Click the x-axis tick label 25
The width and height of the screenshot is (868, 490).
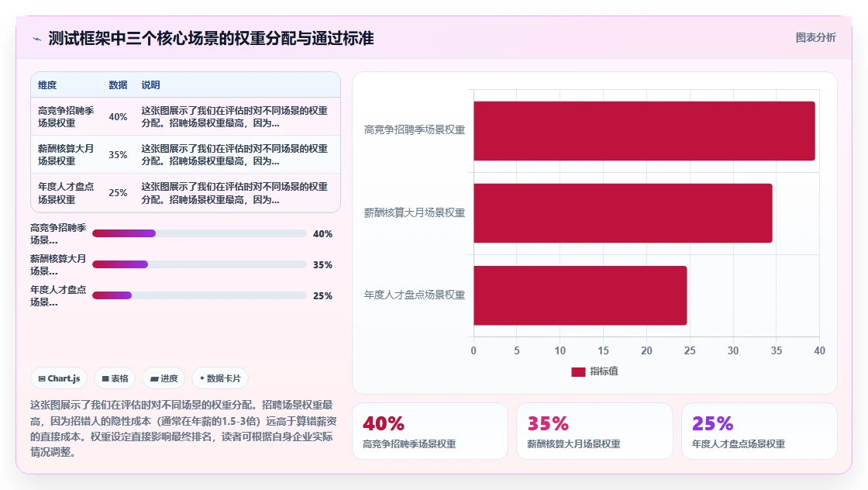click(x=690, y=350)
